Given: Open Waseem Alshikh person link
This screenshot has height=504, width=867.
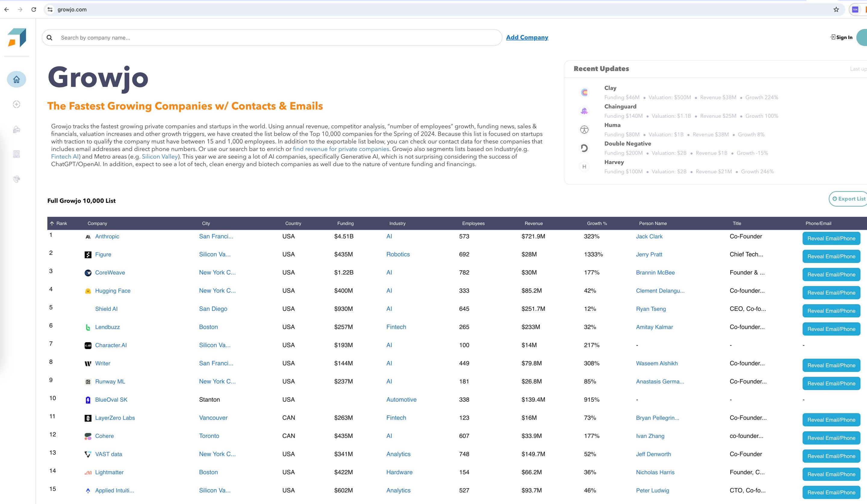Looking at the screenshot, I should pos(657,363).
